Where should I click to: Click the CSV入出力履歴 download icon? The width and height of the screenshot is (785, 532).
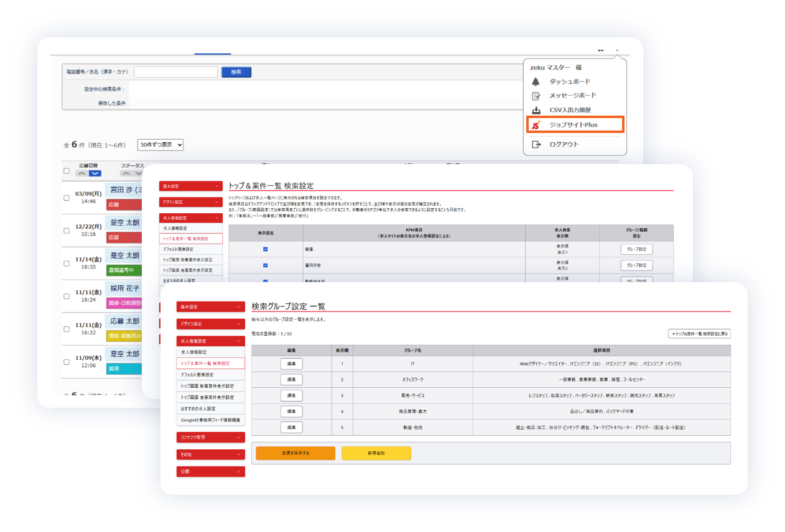point(536,110)
